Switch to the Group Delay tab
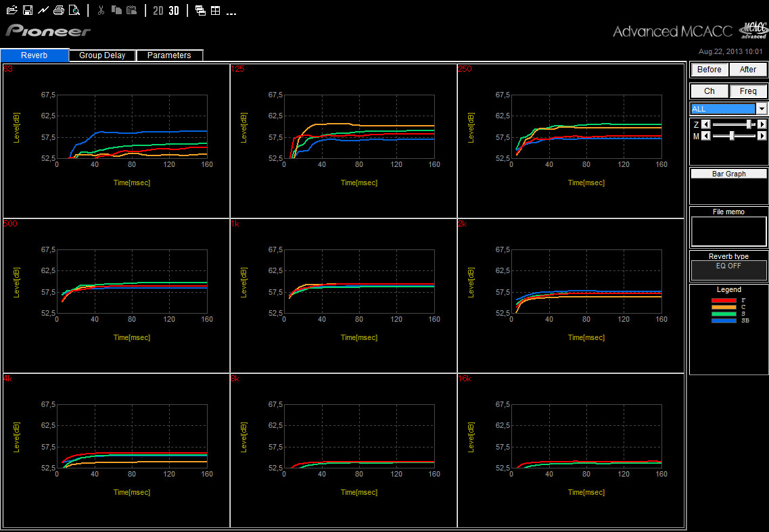Image resolution: width=769 pixels, height=532 pixels. click(x=102, y=55)
